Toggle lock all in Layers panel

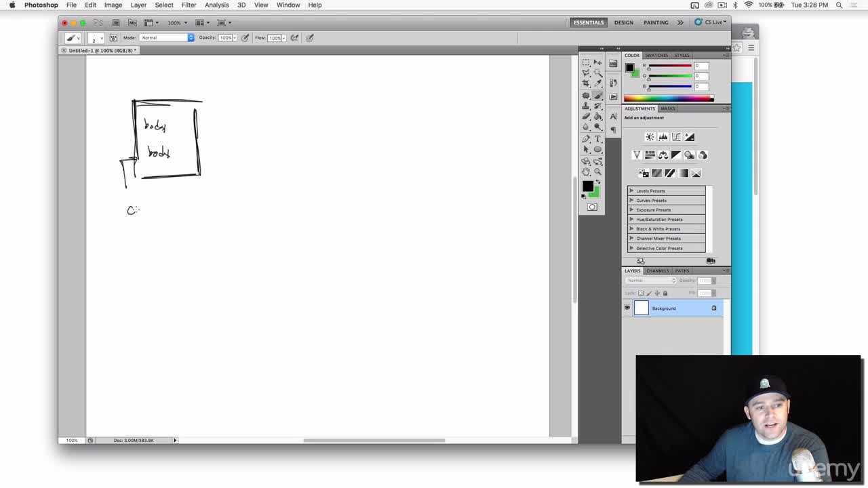(665, 293)
